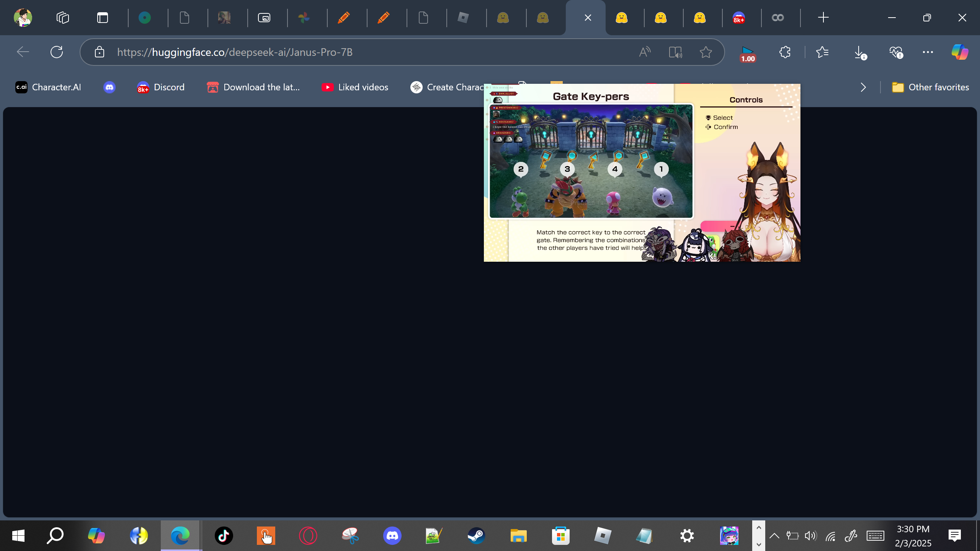Open the Copilot sidebar in Edge

[960, 52]
